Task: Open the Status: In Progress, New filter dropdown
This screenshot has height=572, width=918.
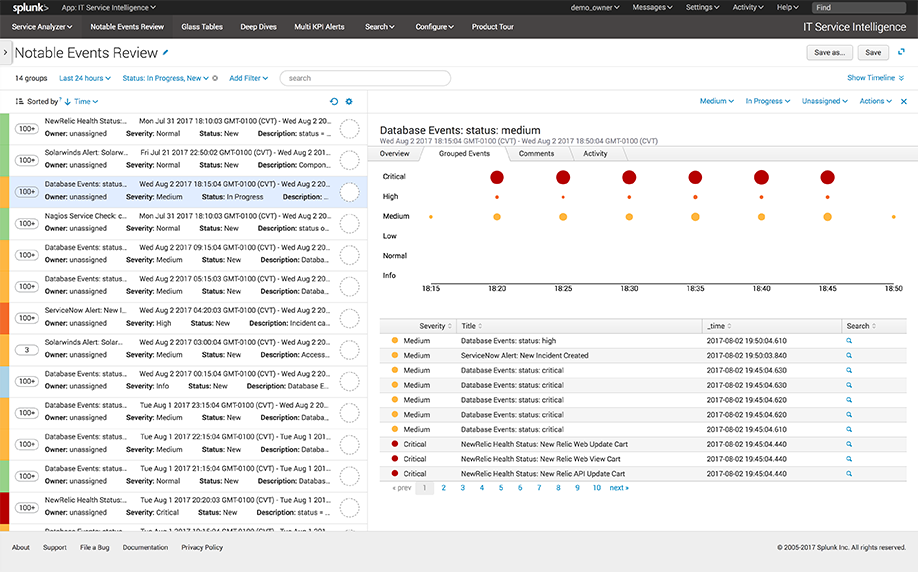Action: point(165,78)
